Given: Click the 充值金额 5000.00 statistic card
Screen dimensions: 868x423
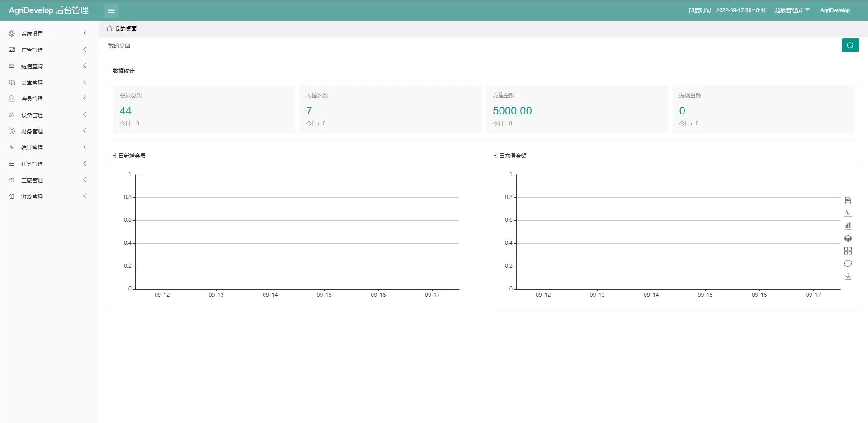Looking at the screenshot, I should [577, 109].
